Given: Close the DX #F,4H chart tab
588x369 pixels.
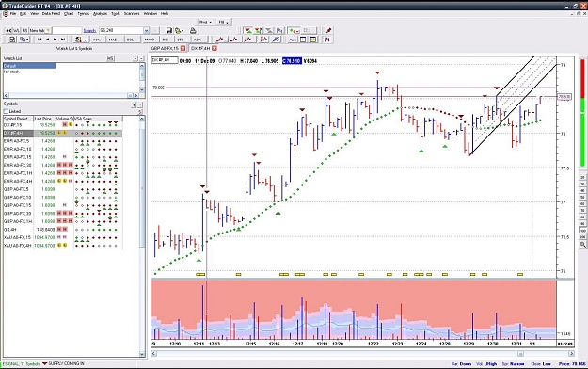Looking at the screenshot, I should coord(215,48).
